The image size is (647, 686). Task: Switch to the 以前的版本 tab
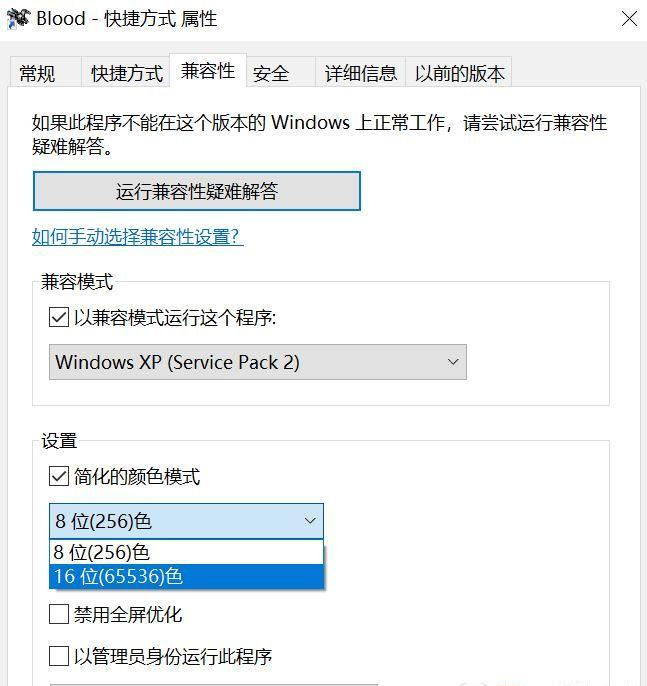point(460,73)
